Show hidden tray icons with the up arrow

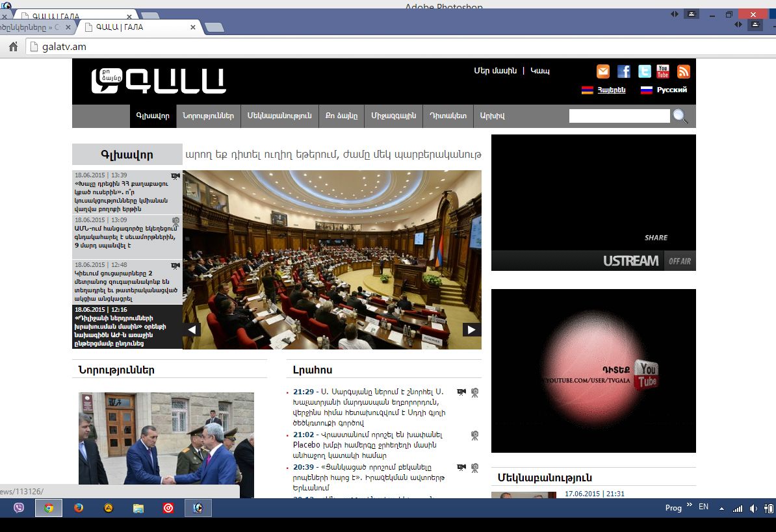tap(721, 508)
